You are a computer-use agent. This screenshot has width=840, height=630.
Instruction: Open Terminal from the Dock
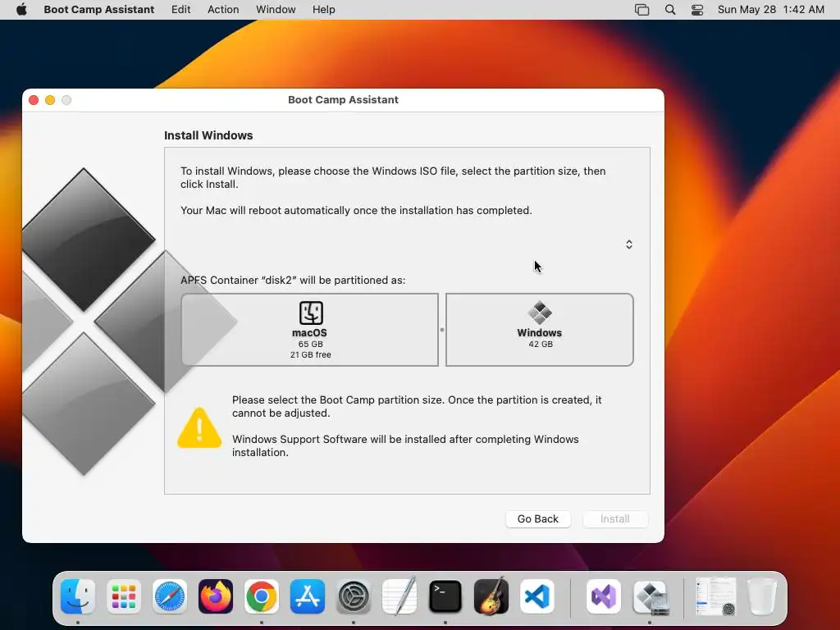[x=445, y=596]
